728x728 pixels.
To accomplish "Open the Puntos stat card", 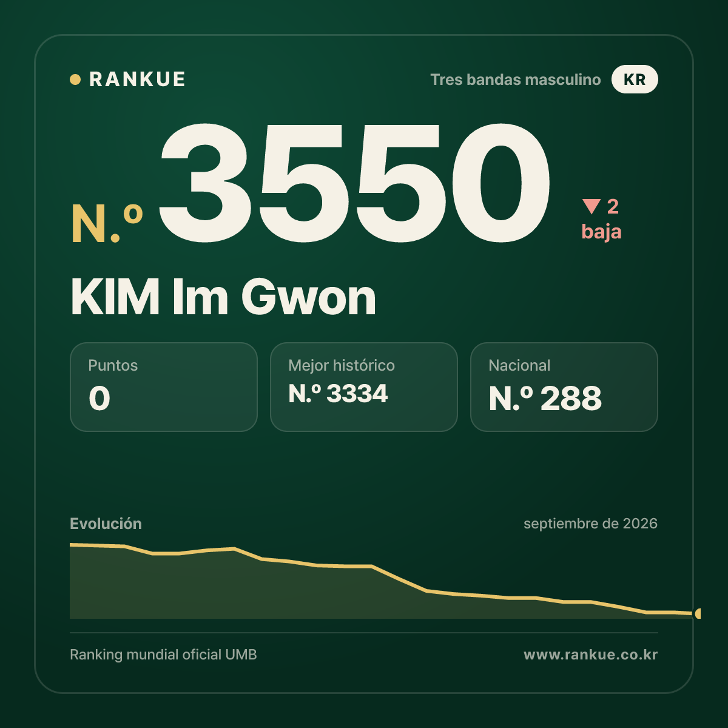I will click(164, 387).
